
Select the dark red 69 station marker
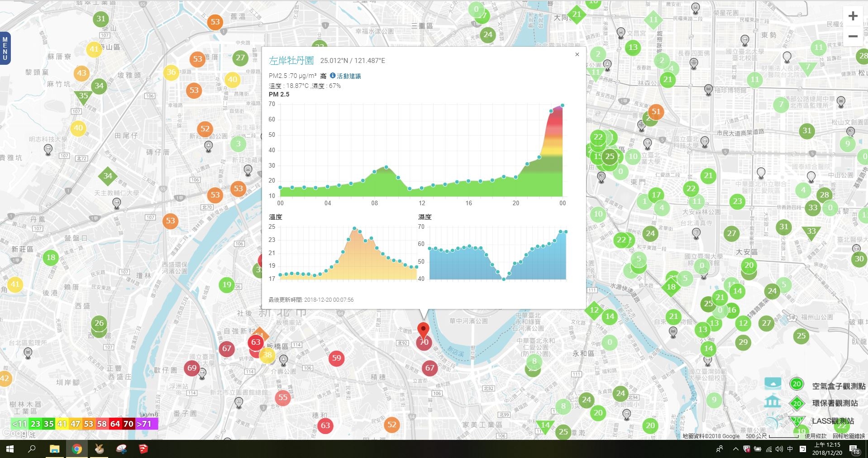pyautogui.click(x=192, y=368)
